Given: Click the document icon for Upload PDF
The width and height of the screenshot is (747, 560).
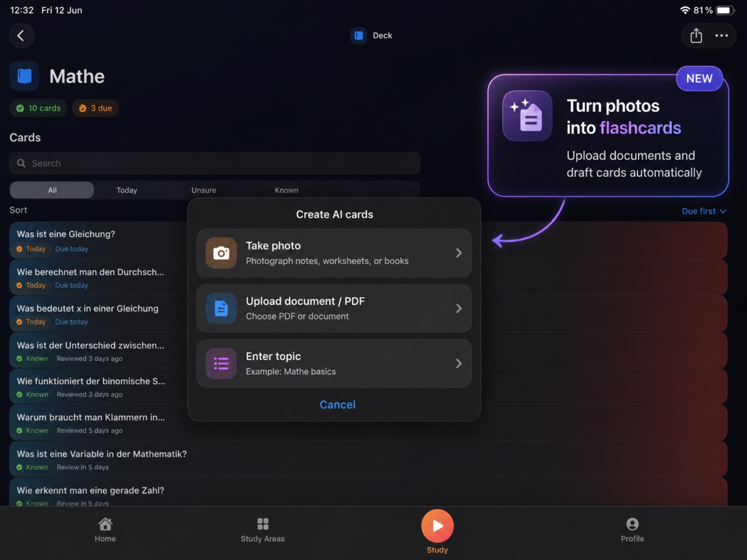Looking at the screenshot, I should pos(221,308).
